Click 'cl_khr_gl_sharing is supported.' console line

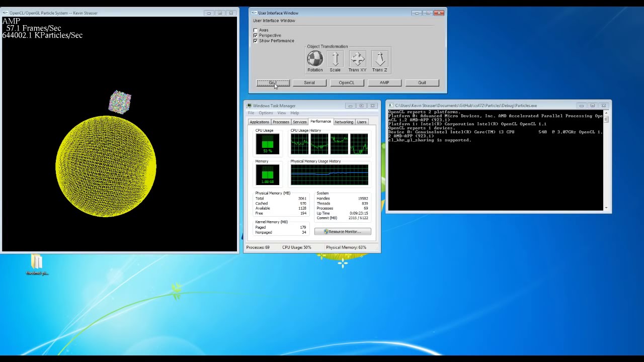click(430, 140)
